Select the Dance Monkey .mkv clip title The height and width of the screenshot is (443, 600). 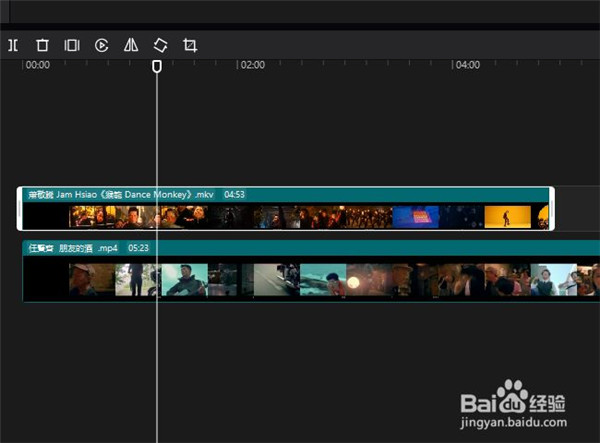135,194
